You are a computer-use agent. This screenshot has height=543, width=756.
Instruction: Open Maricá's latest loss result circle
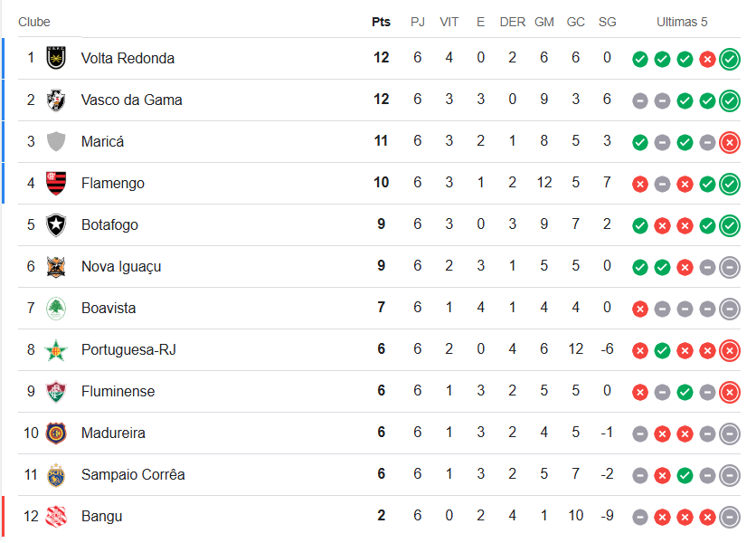[730, 143]
